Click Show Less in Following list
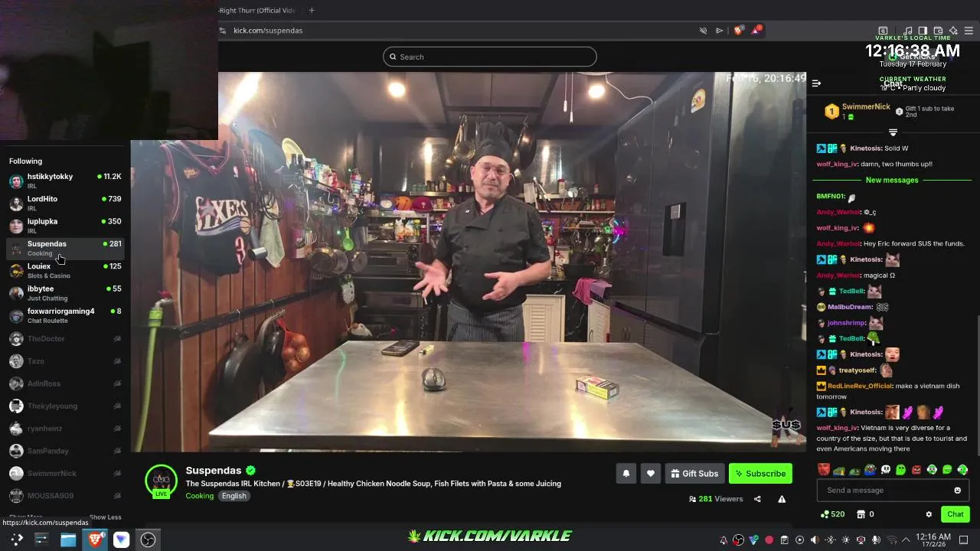980x551 pixels. tap(105, 517)
